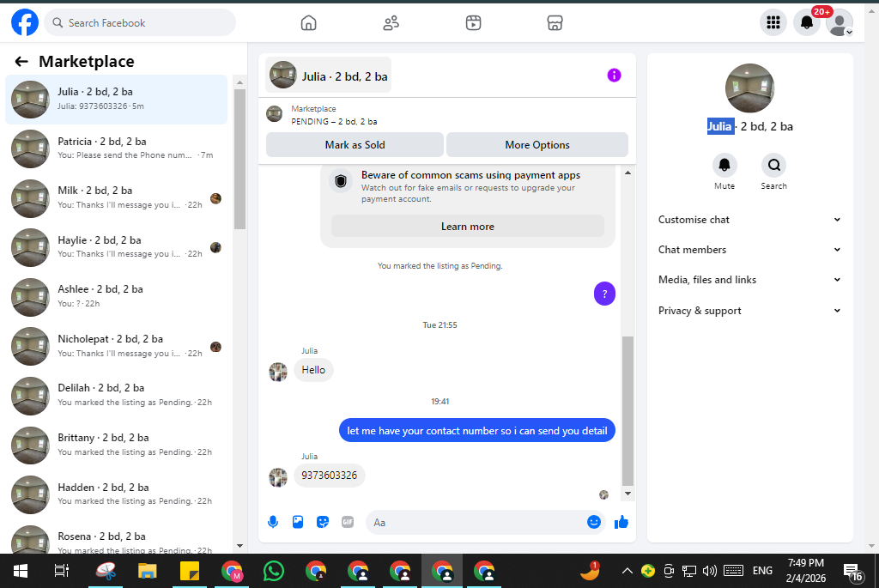Expand the Customise chat section
Image resolution: width=879 pixels, height=588 pixels.
[x=749, y=220]
